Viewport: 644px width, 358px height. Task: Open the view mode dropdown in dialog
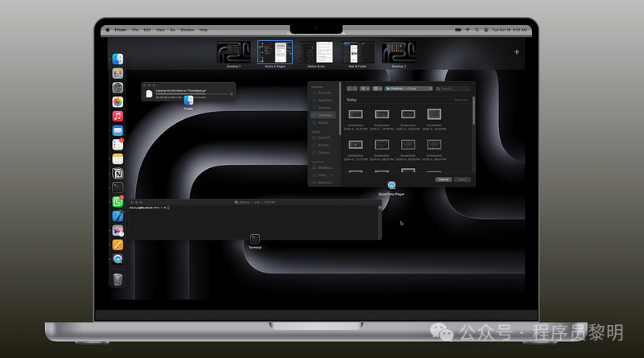coord(365,88)
